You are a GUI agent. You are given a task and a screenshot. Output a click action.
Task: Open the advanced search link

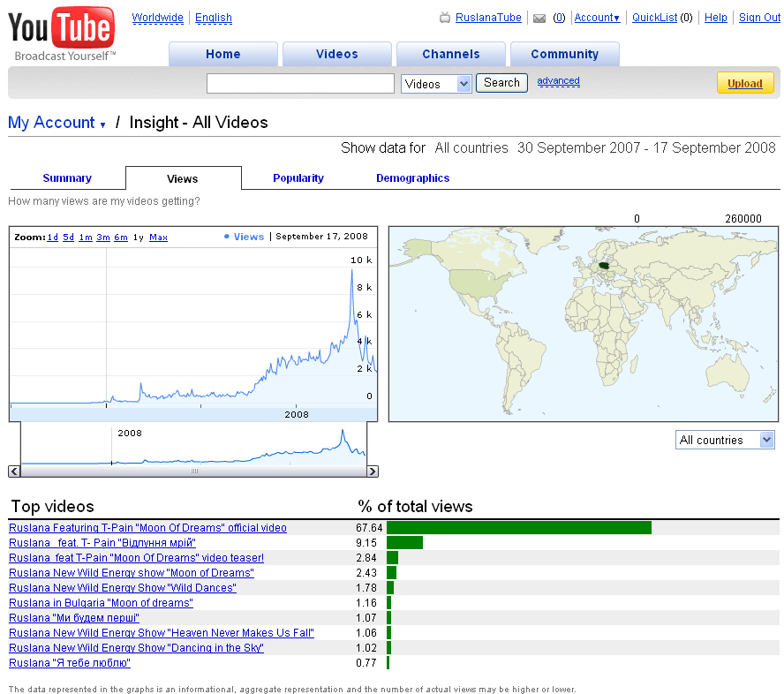coord(559,81)
